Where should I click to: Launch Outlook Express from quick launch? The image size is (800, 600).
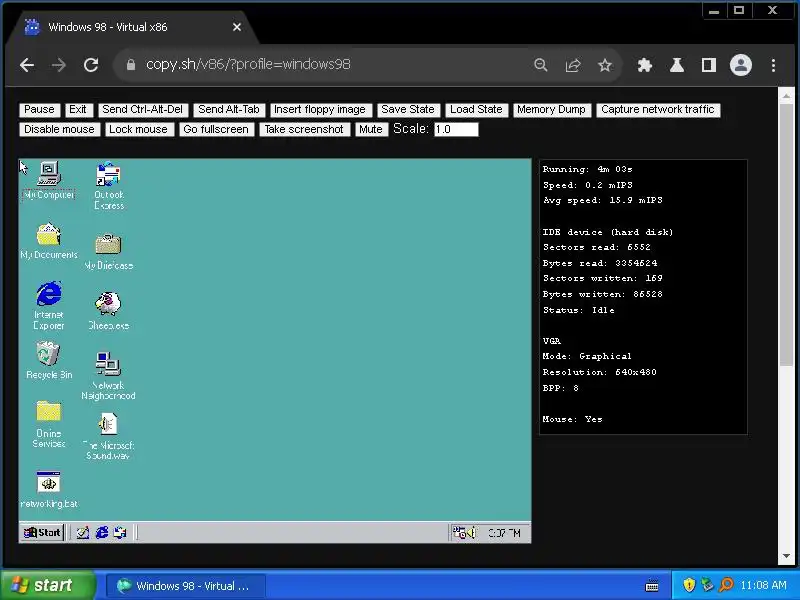(120, 533)
